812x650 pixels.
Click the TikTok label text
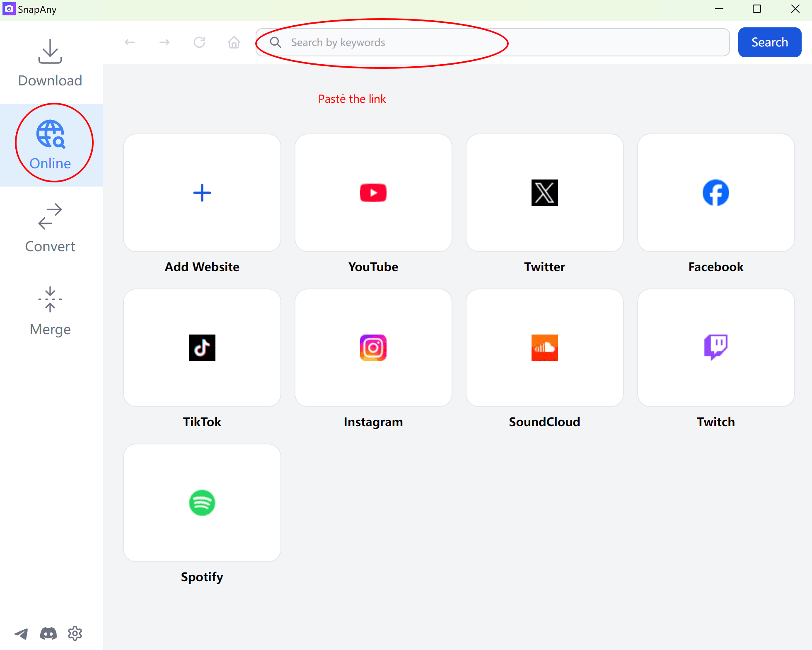202,422
